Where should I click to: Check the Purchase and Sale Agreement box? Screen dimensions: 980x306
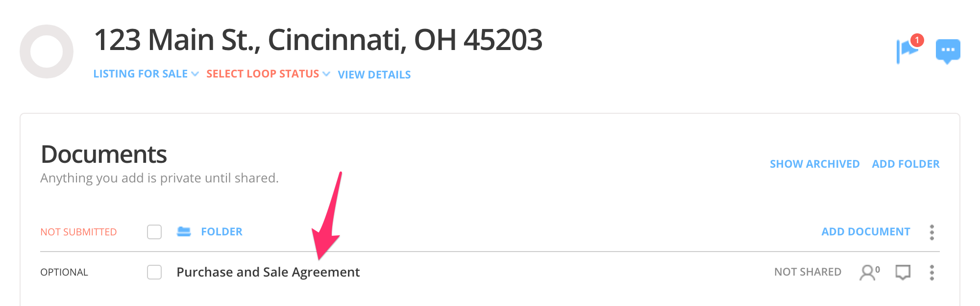[154, 272]
